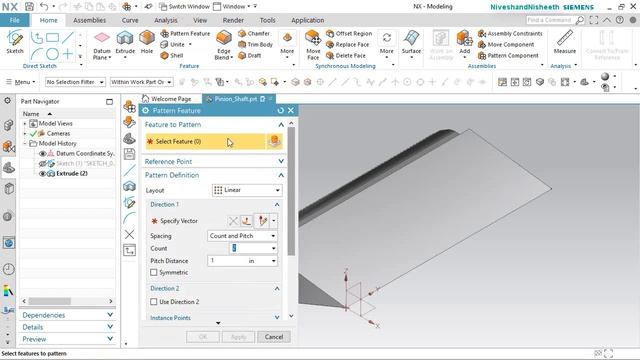Apply a Chamfer

(253, 33)
